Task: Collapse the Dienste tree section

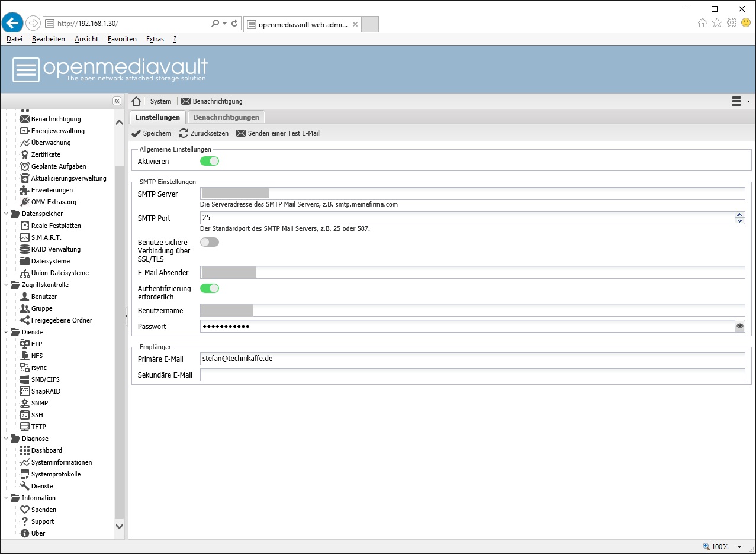Action: [x=7, y=332]
